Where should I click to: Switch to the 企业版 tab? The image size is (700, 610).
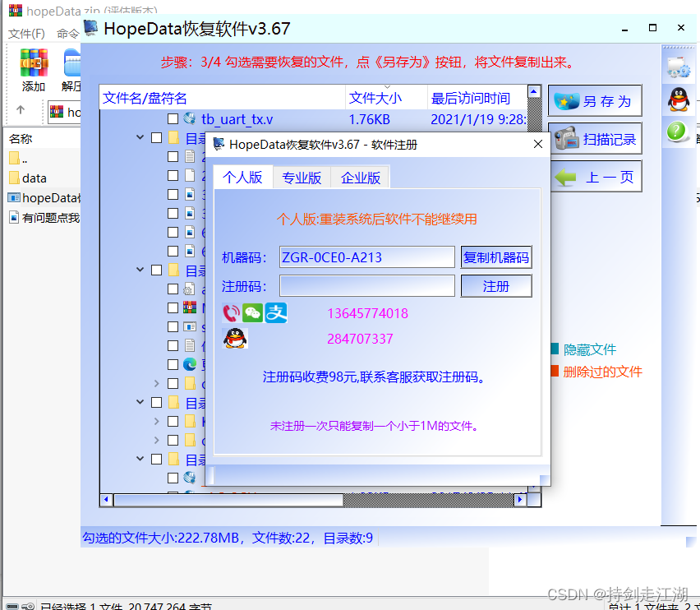[x=360, y=178]
